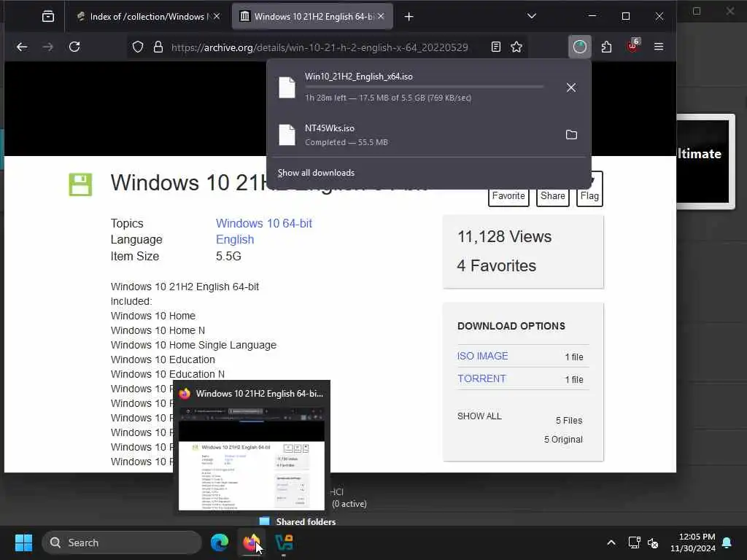Click Shared folders in VirtualBox window

pyautogui.click(x=306, y=522)
